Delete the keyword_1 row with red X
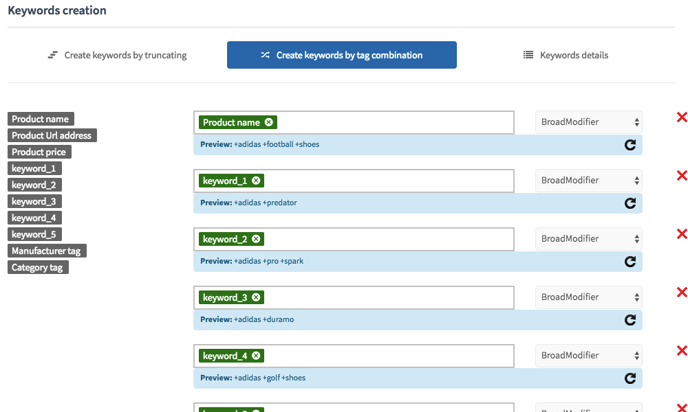The width and height of the screenshot is (688, 412). click(682, 176)
